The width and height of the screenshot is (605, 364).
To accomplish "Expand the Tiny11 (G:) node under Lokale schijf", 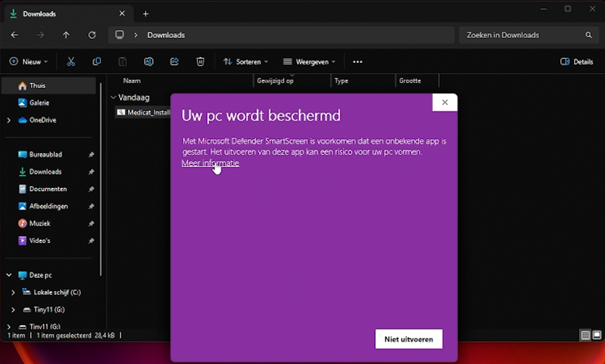I will pyautogui.click(x=13, y=310).
